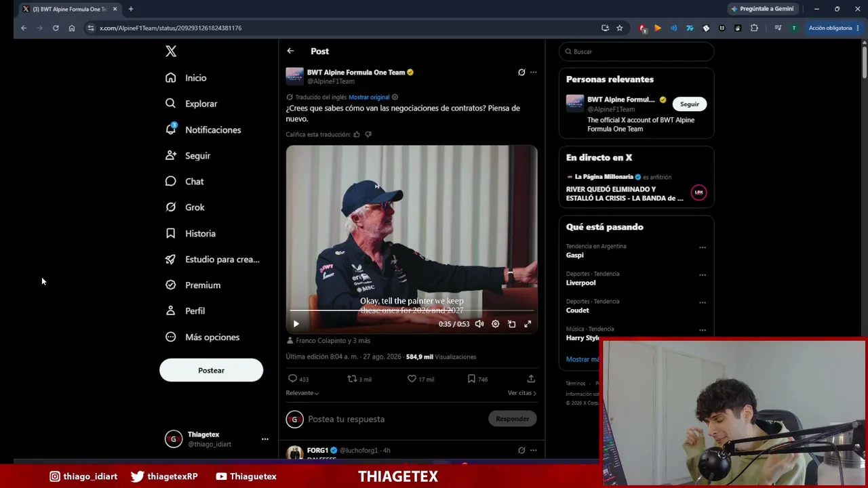Open the Ver citas link
The width and height of the screenshot is (868, 488).
pos(521,393)
